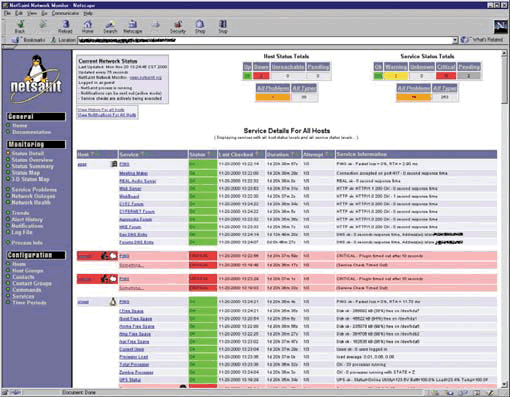Click orange All Problems cell under Host Totals

point(273,97)
